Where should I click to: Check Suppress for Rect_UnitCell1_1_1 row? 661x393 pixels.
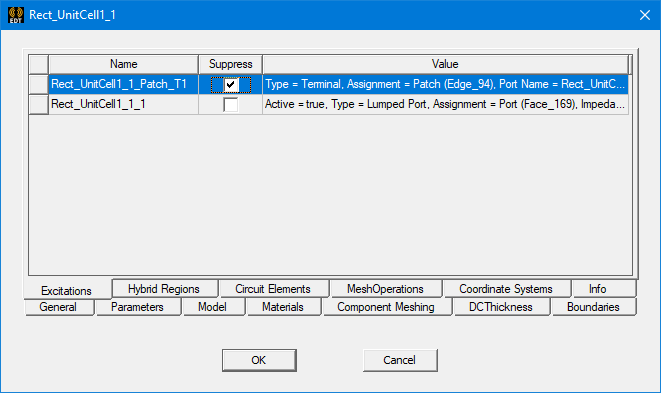pos(231,105)
